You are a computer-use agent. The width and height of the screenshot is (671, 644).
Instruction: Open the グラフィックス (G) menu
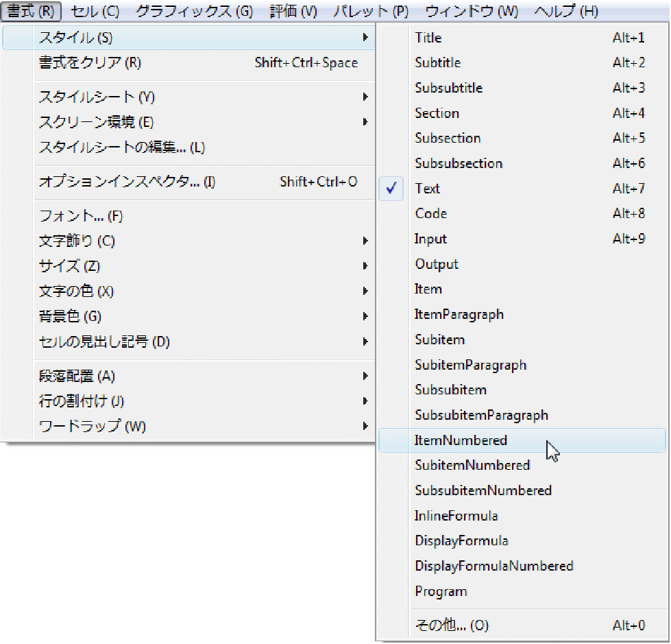(194, 11)
